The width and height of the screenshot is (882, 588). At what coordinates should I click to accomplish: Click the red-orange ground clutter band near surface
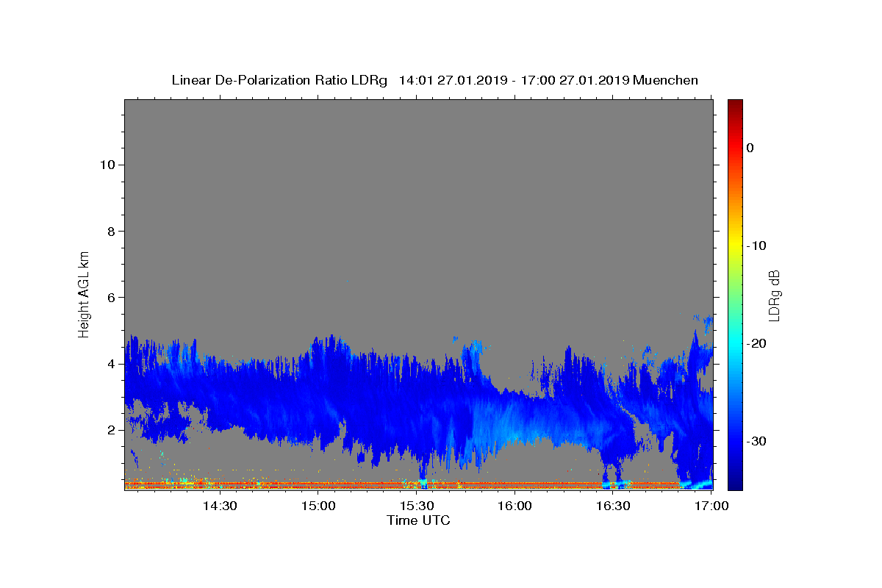click(x=401, y=485)
